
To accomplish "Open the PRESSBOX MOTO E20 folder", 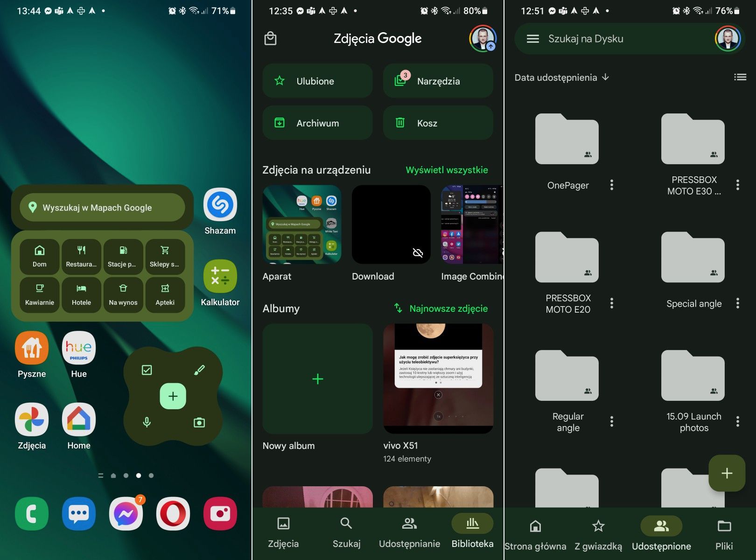I will coord(567,257).
